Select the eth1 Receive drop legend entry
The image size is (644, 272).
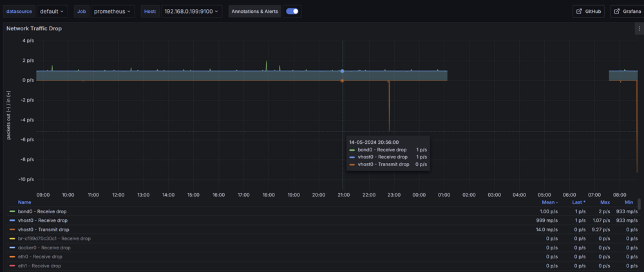(39, 266)
